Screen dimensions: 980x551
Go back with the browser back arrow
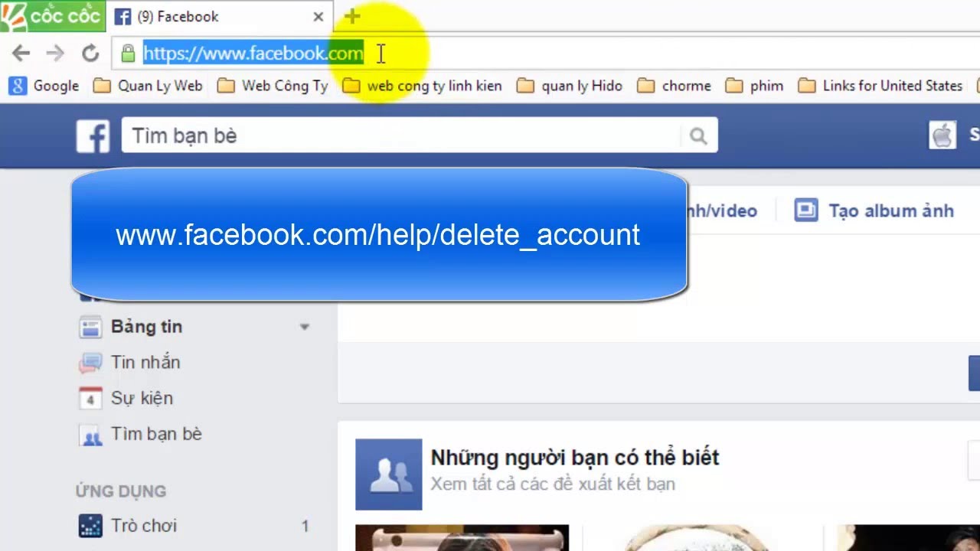pyautogui.click(x=21, y=53)
